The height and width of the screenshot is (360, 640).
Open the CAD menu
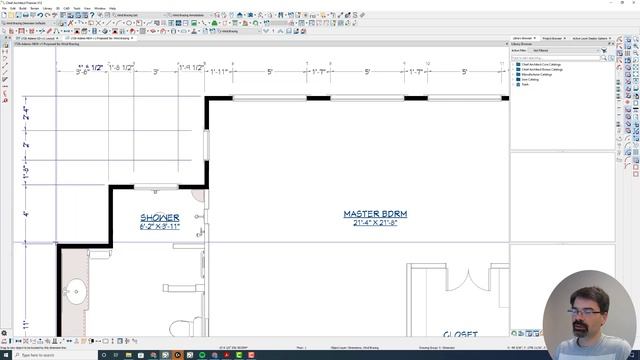point(67,8)
